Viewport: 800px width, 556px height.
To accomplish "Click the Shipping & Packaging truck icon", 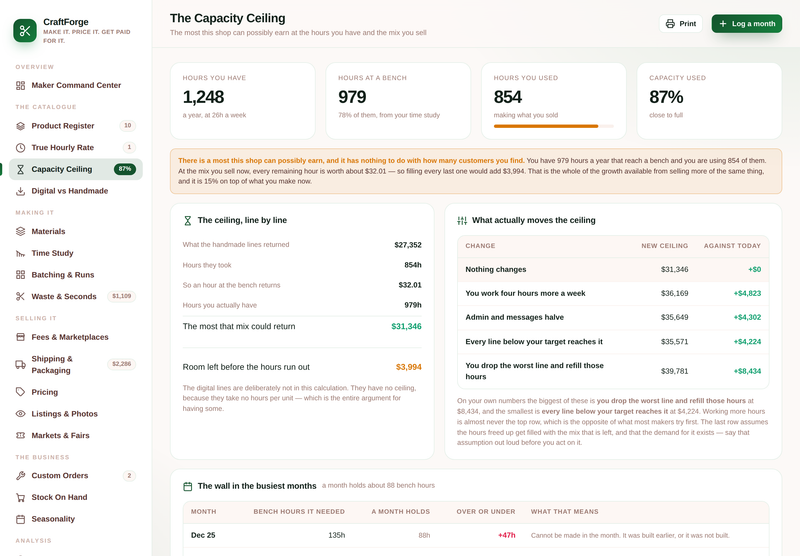I will (20, 364).
